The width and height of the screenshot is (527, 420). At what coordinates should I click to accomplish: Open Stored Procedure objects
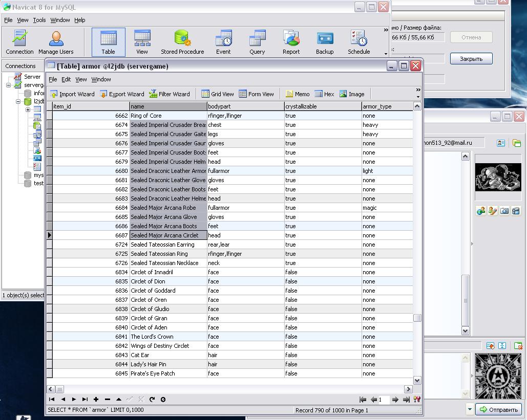[x=182, y=42]
